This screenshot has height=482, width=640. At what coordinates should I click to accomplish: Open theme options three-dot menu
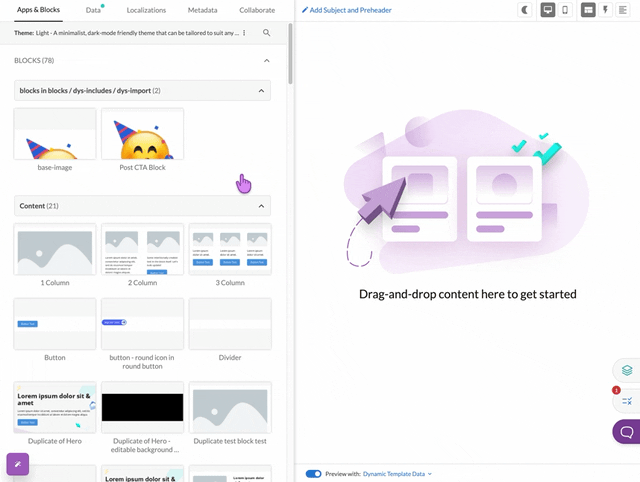[x=244, y=33]
